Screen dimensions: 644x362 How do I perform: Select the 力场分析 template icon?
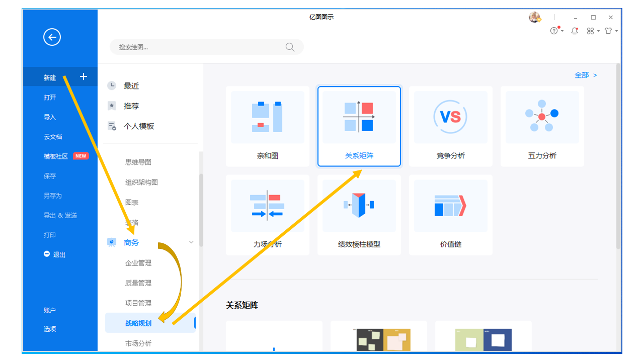tap(267, 205)
